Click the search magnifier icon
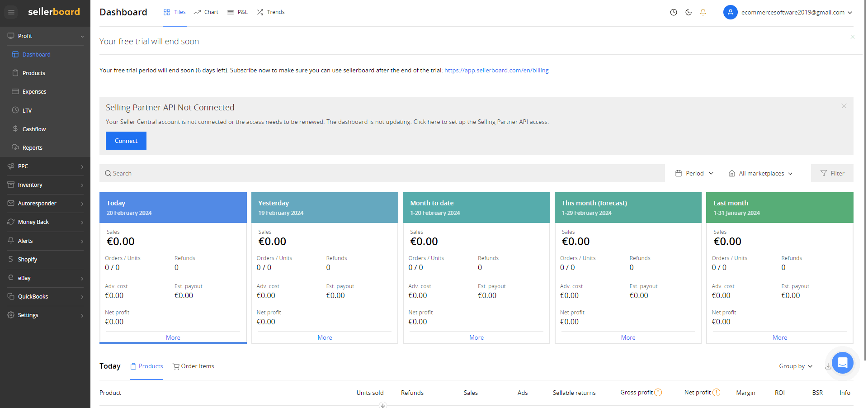The height and width of the screenshot is (408, 868). tap(108, 173)
